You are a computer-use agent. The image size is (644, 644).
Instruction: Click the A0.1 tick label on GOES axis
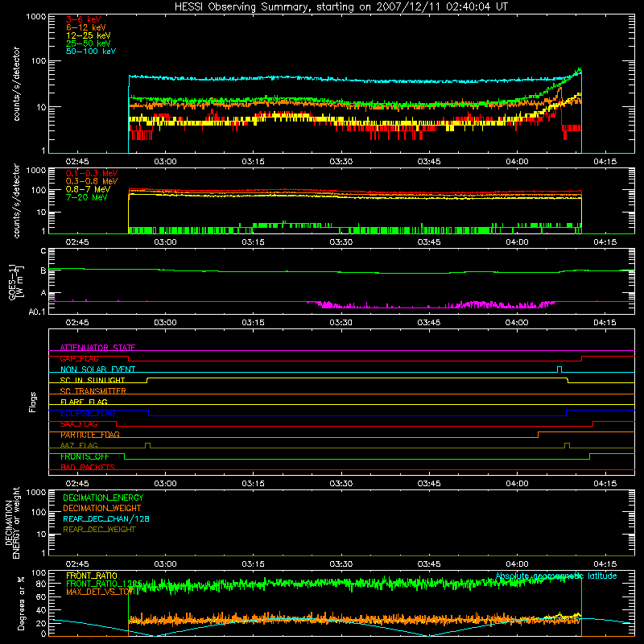coord(37,312)
